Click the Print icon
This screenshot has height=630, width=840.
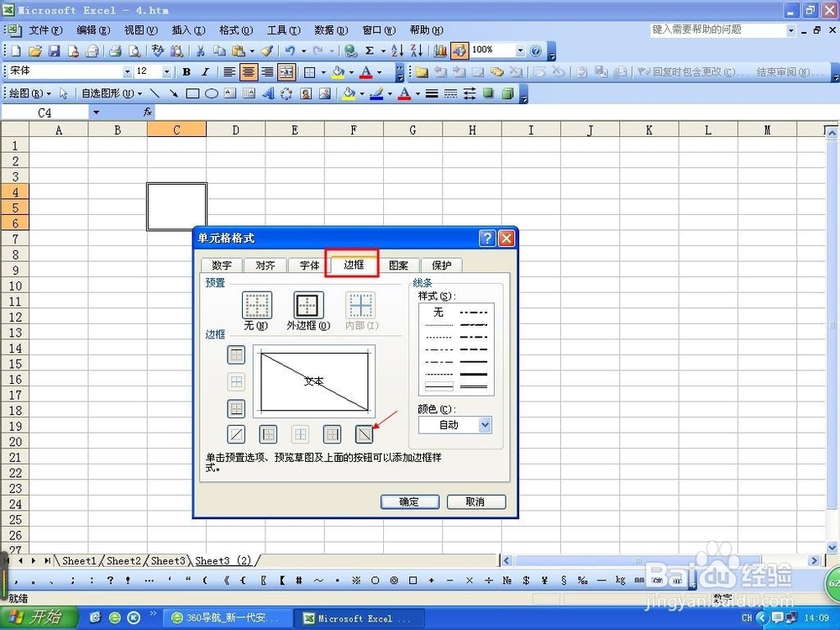point(115,51)
